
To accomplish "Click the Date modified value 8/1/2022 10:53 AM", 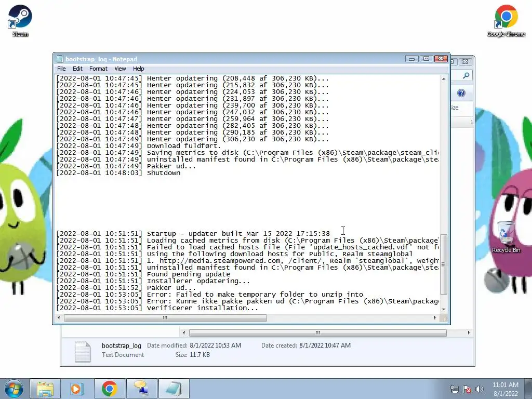I will 216,345.
